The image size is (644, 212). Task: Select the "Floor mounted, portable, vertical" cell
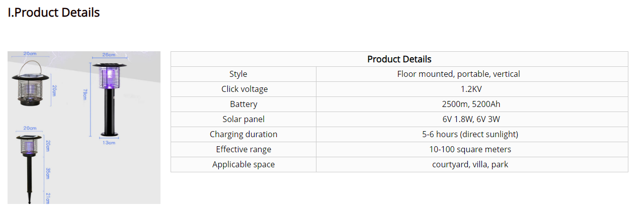click(x=458, y=74)
